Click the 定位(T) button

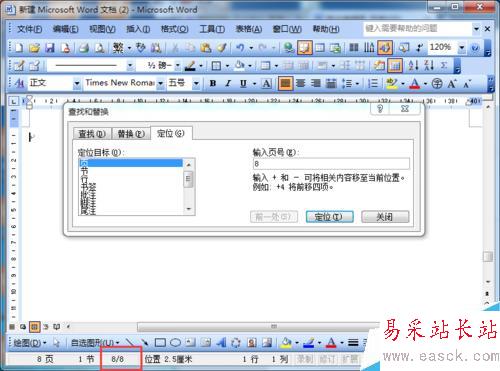[329, 217]
